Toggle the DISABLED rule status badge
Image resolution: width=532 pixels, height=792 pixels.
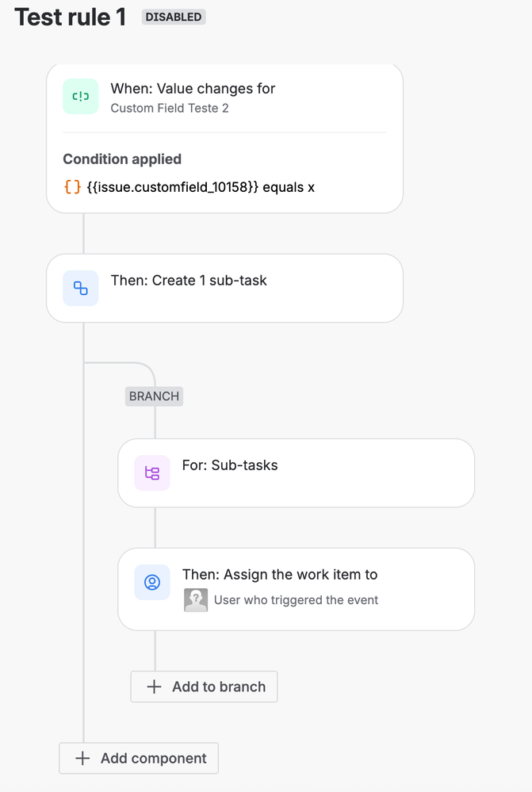pos(173,17)
